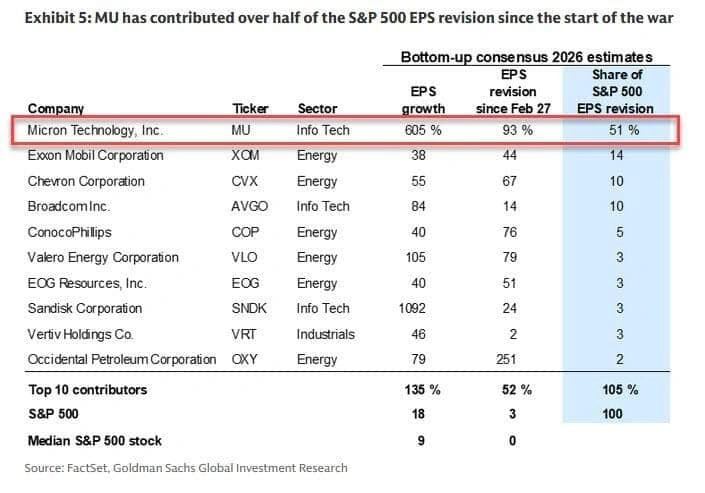Select the MU ticker cell
This screenshot has height=493, width=705.
[243, 130]
